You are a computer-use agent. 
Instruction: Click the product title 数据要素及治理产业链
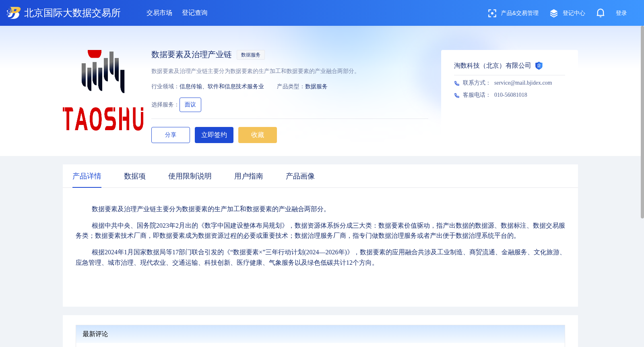point(192,54)
